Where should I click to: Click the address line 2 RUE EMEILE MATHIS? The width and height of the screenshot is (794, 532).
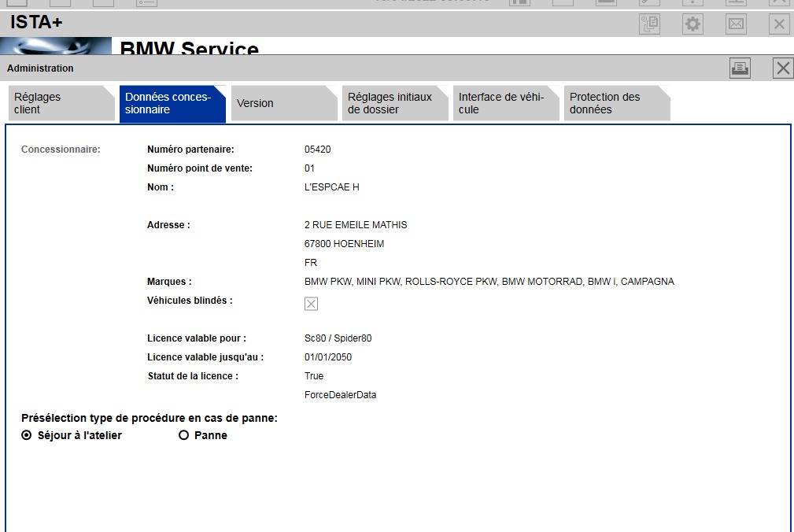356,225
